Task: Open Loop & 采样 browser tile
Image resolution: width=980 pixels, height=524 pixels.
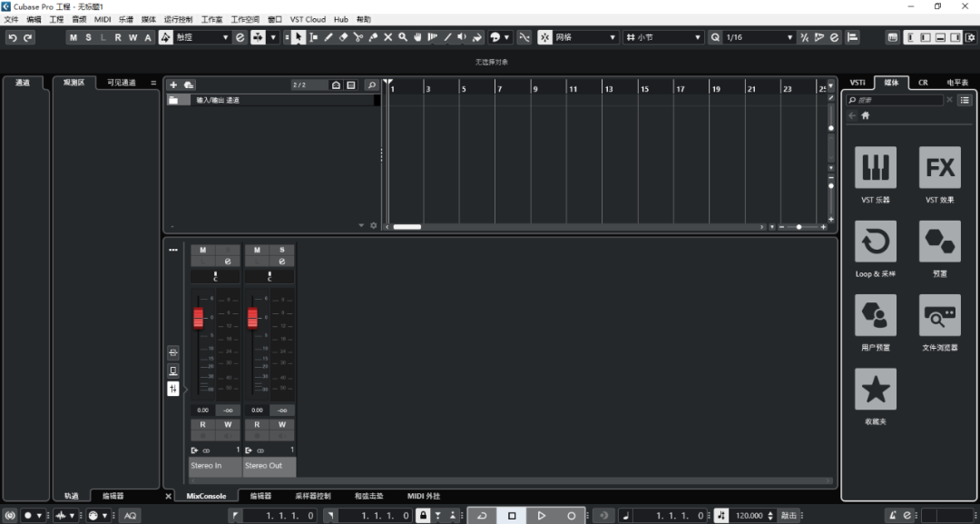Action: 875,242
